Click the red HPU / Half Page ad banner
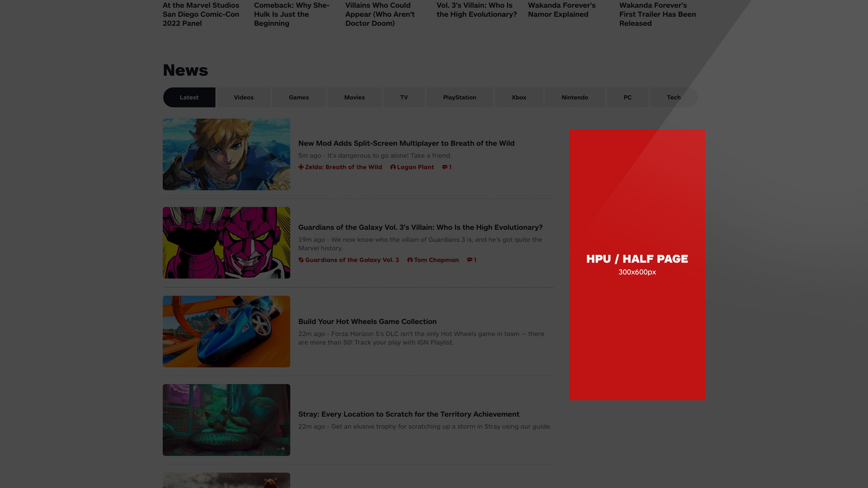The height and width of the screenshot is (488, 868). pos(637,265)
